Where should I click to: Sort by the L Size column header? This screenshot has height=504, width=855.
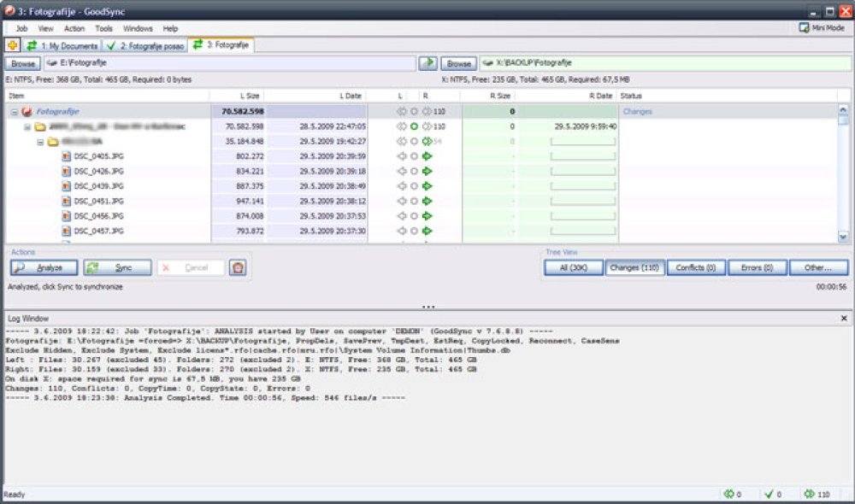pyautogui.click(x=237, y=96)
